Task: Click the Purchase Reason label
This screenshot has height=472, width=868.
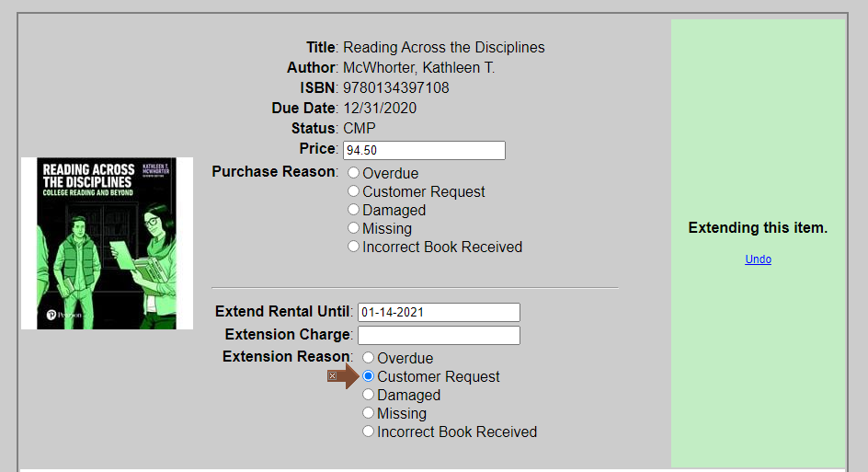Action: [x=273, y=172]
